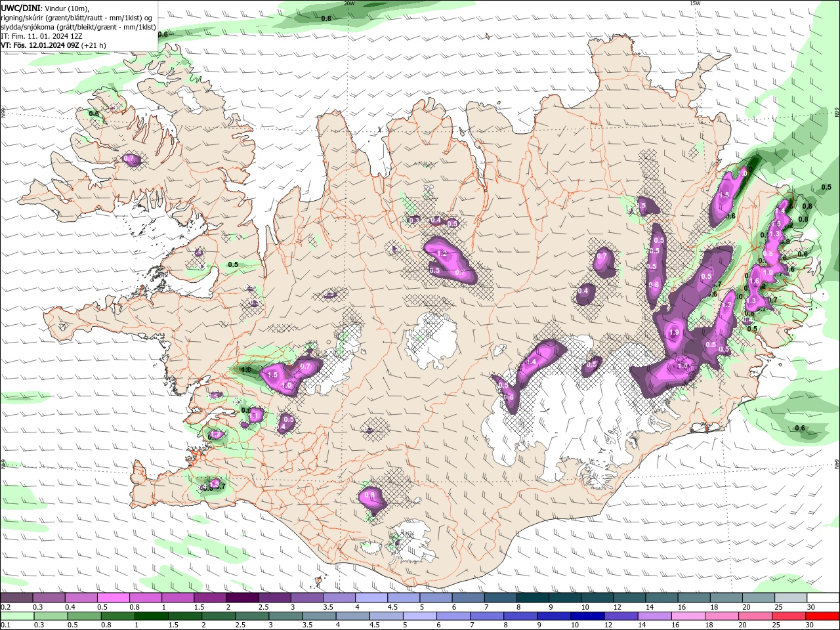Screen dimensions: 840x630
Task: Pick the darkest purple snow swatch labeled 2
Action: pos(241,598)
